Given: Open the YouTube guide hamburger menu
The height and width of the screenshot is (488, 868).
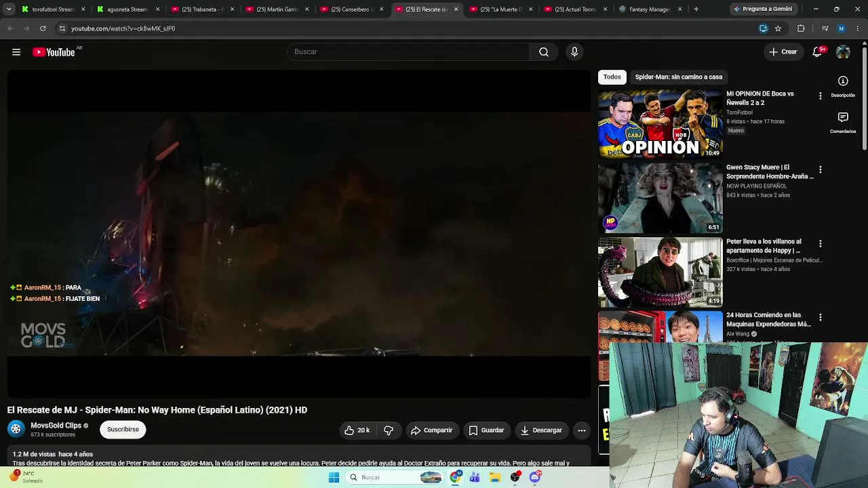Looking at the screenshot, I should 16,52.
